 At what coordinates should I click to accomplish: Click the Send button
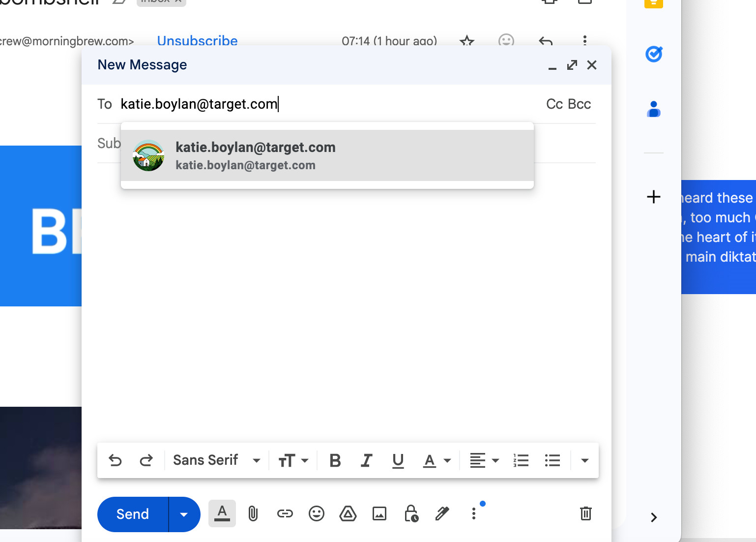click(x=133, y=514)
